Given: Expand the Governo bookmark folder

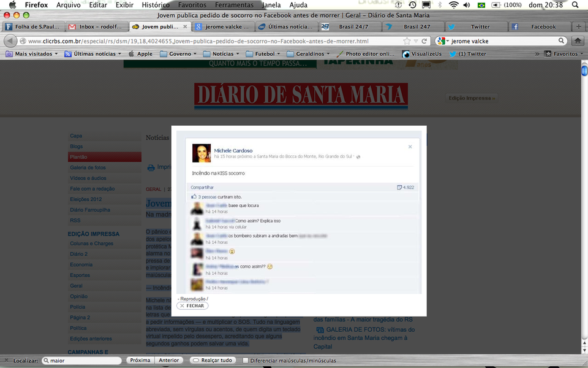Looking at the screenshot, I should [178, 54].
